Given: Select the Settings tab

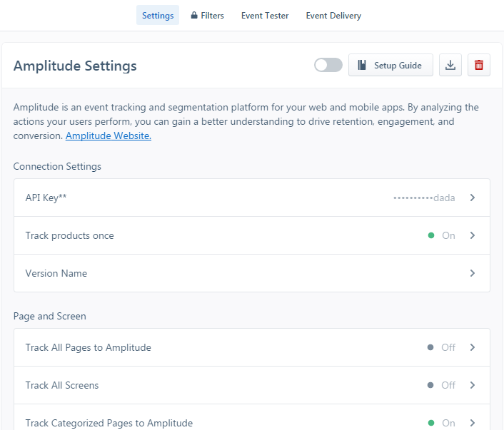Looking at the screenshot, I should (x=158, y=16).
